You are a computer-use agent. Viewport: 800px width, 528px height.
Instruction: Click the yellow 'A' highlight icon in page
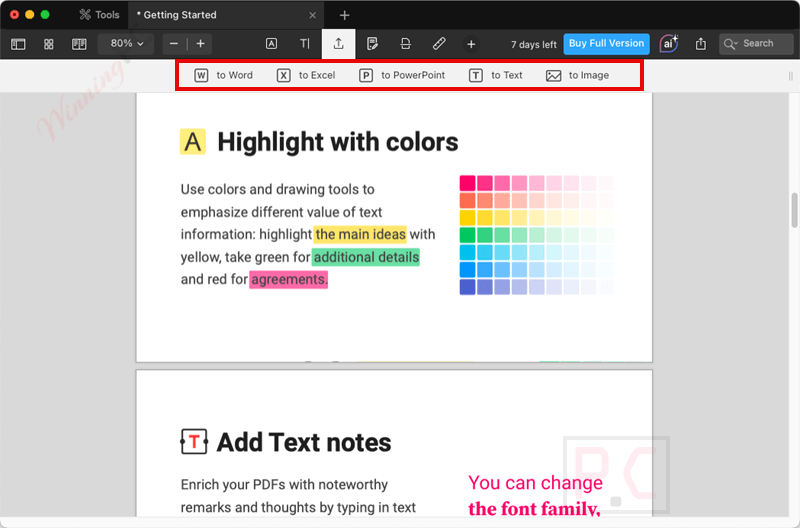(x=193, y=142)
